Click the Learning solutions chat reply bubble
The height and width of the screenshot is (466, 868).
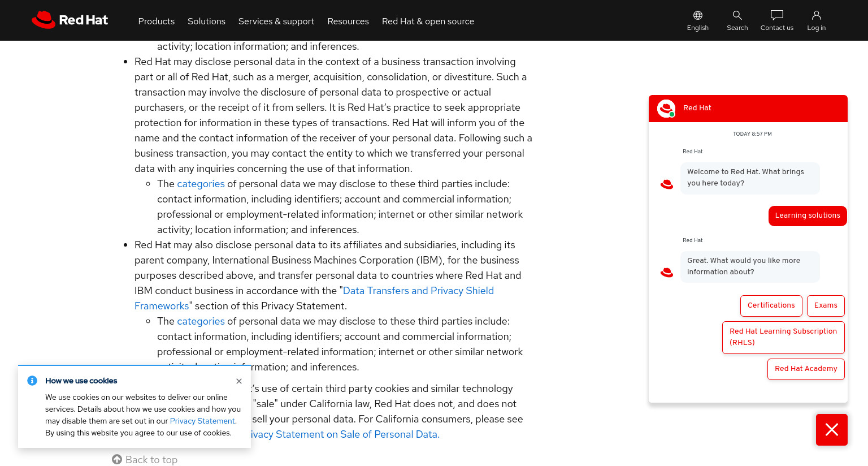808,215
